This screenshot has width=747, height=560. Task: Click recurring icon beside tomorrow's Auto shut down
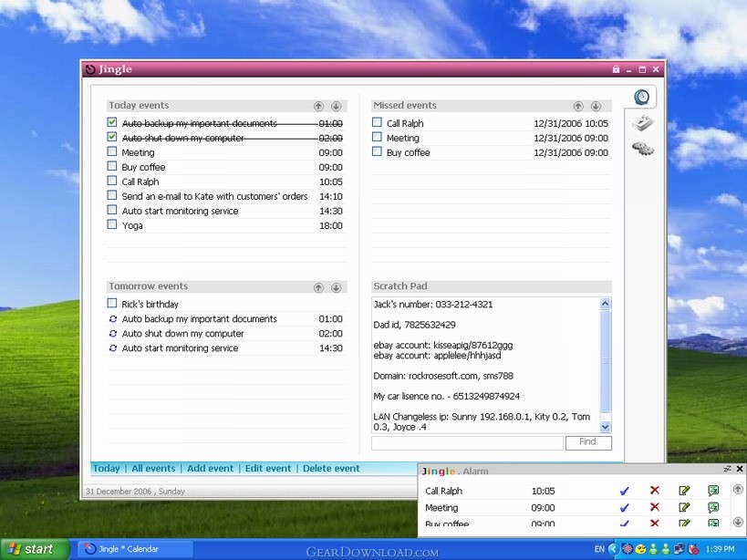[113, 334]
